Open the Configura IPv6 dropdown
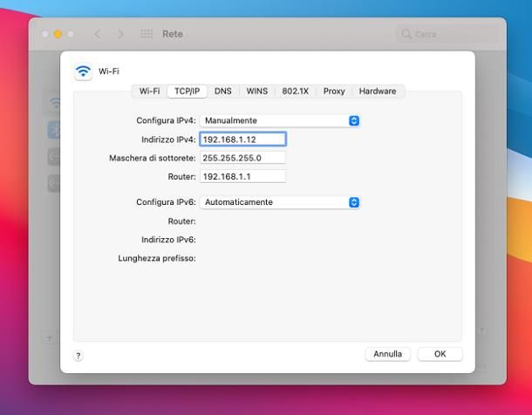 click(x=280, y=202)
